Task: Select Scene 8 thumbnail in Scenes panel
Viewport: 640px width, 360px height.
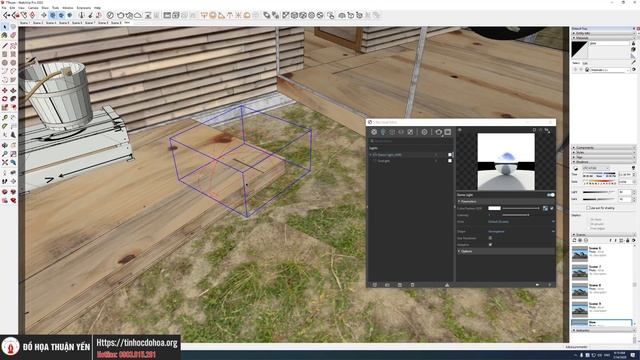Action: point(580,291)
